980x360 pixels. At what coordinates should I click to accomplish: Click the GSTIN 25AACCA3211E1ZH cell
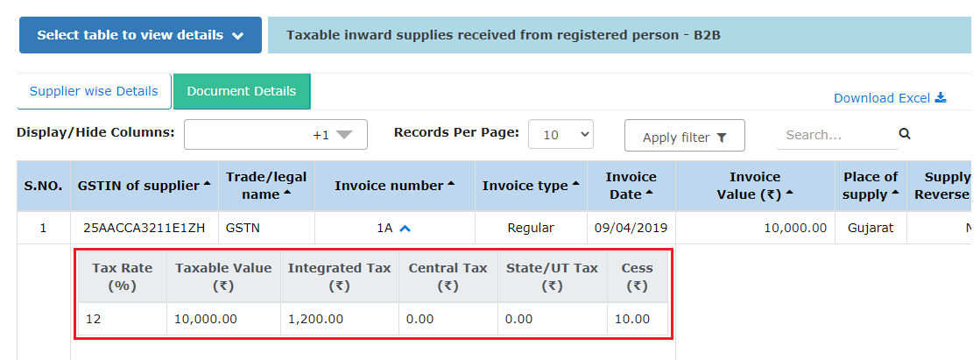pyautogui.click(x=145, y=228)
